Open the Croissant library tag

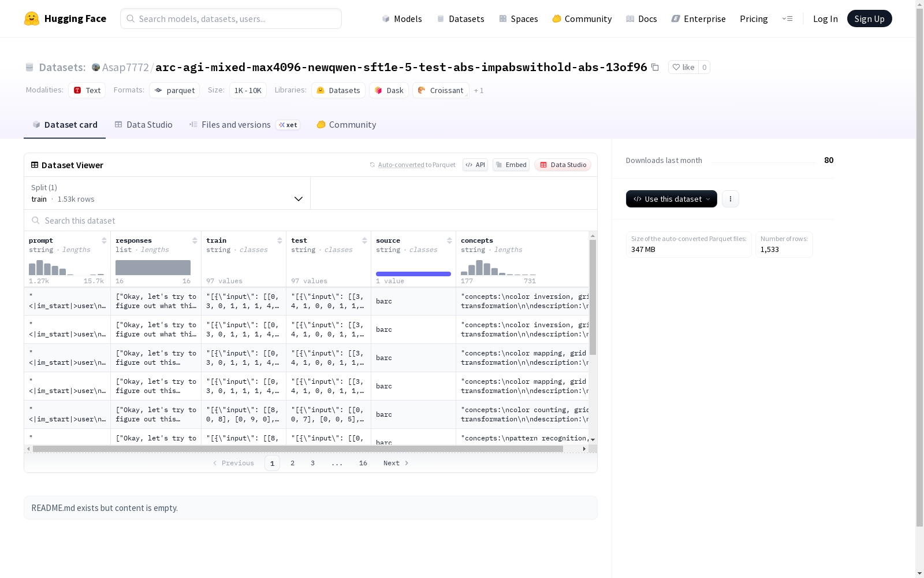(x=441, y=90)
